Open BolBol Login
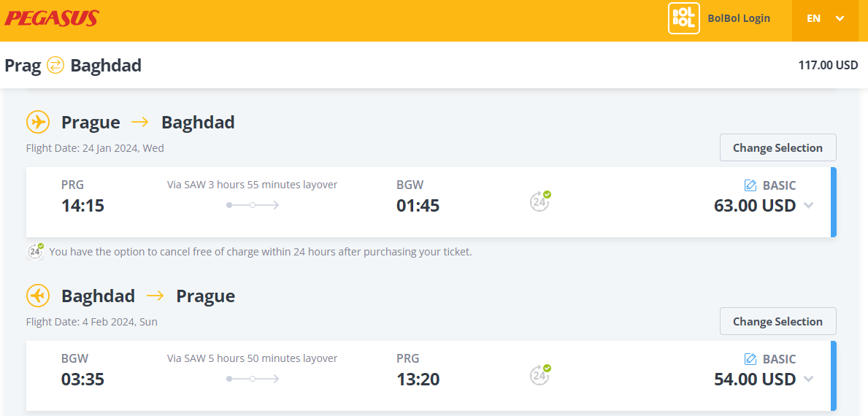The image size is (868, 416). tap(739, 18)
